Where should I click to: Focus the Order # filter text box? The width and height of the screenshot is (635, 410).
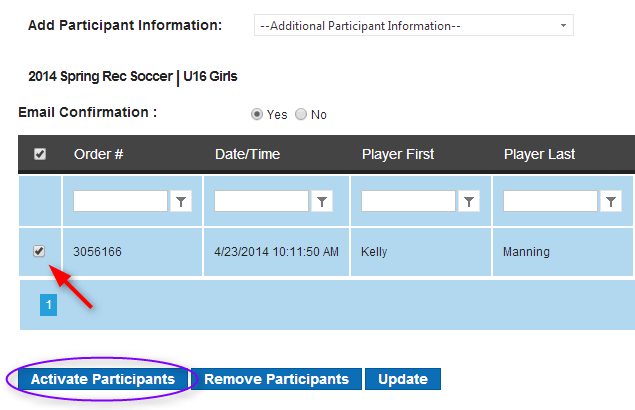(x=120, y=201)
